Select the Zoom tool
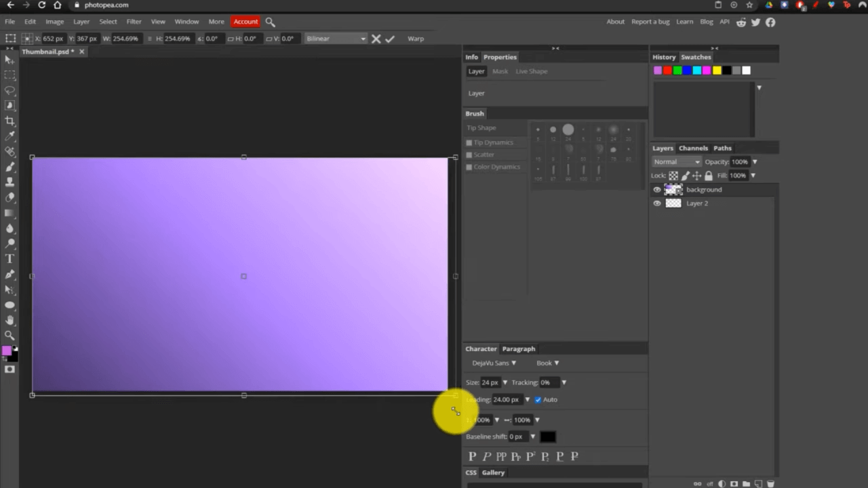Image resolution: width=868 pixels, height=488 pixels. (10, 335)
